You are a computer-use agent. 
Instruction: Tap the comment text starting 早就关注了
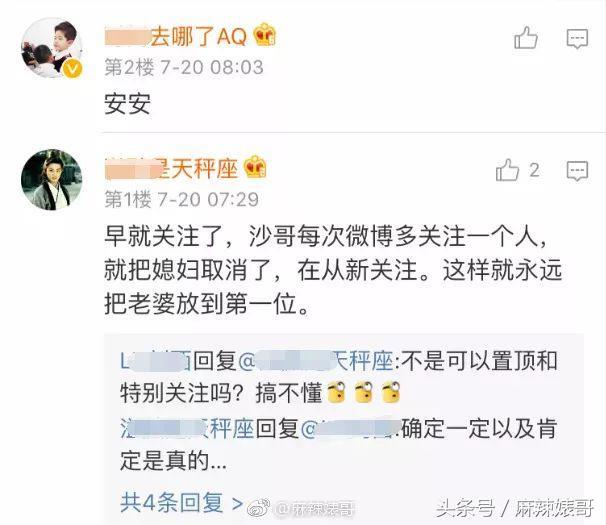(333, 270)
